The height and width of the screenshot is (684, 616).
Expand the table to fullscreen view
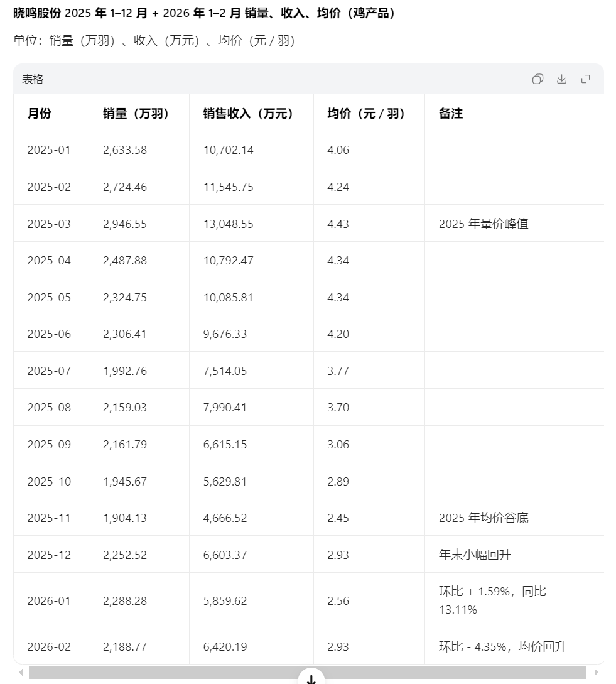585,79
